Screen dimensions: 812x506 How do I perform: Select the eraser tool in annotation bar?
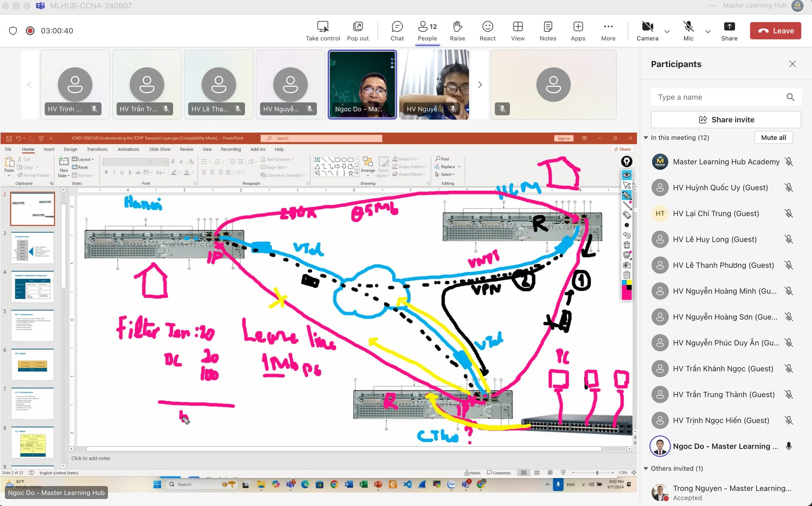tap(626, 215)
